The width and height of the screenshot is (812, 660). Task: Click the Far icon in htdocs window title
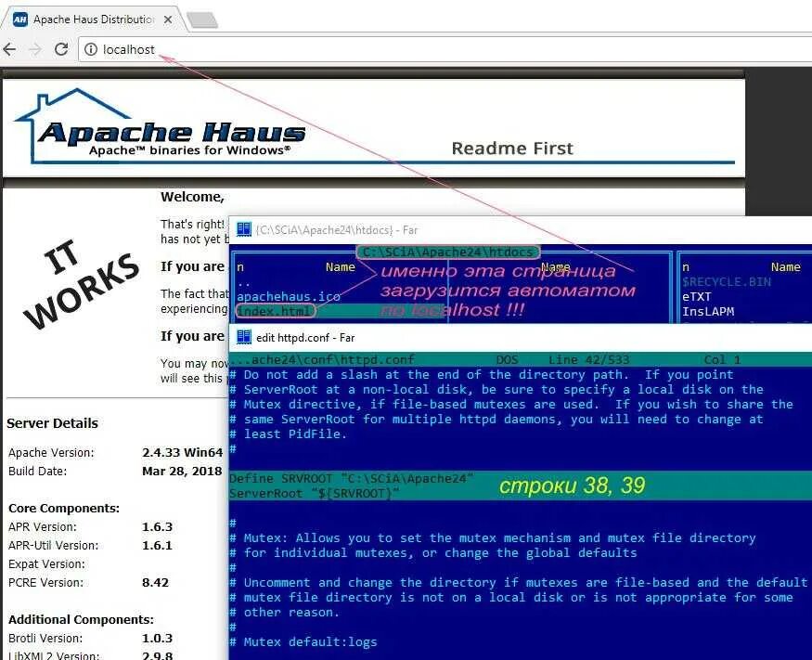coord(243,229)
